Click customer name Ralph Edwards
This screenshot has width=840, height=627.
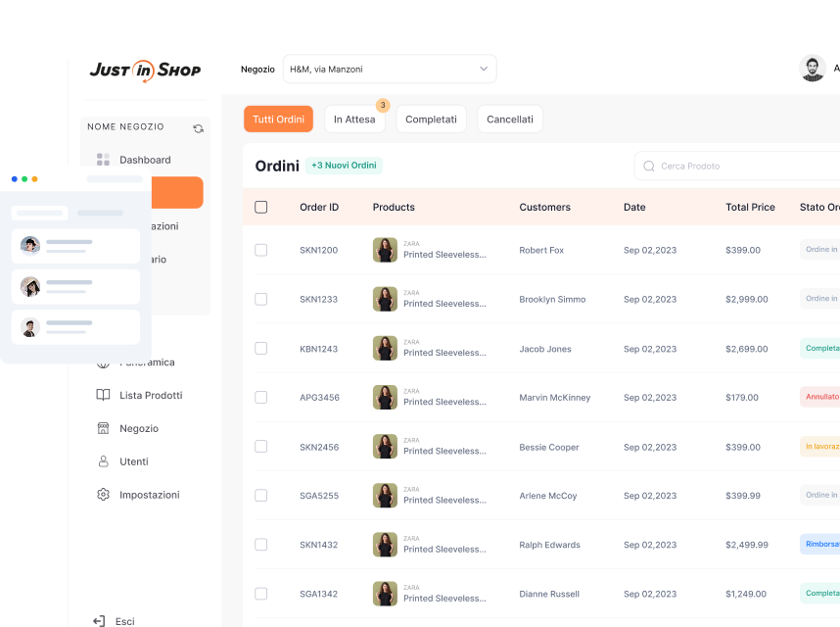click(x=549, y=545)
